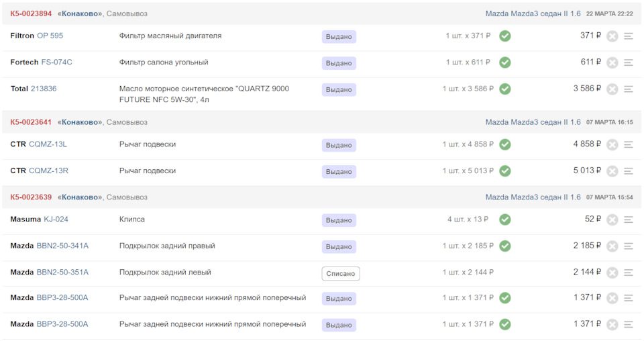Open part number link CQMZ-13L
Viewport: 644px width, 341px height.
coord(48,144)
